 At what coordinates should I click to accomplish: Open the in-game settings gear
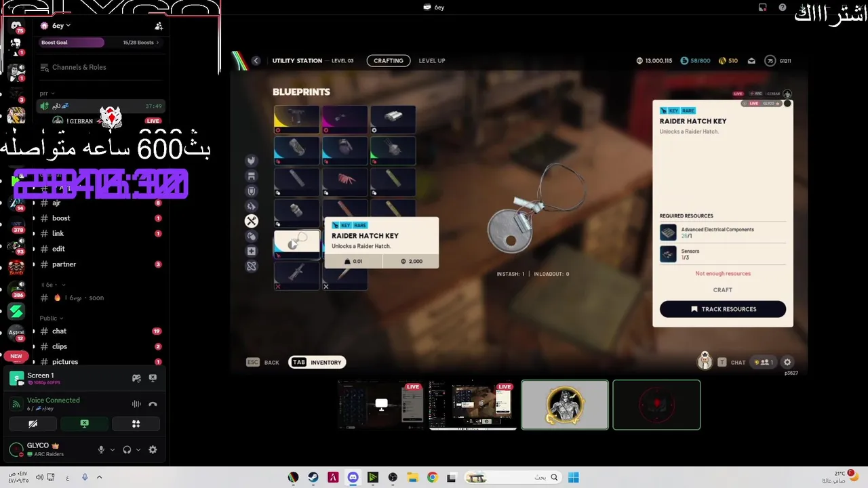coord(787,363)
